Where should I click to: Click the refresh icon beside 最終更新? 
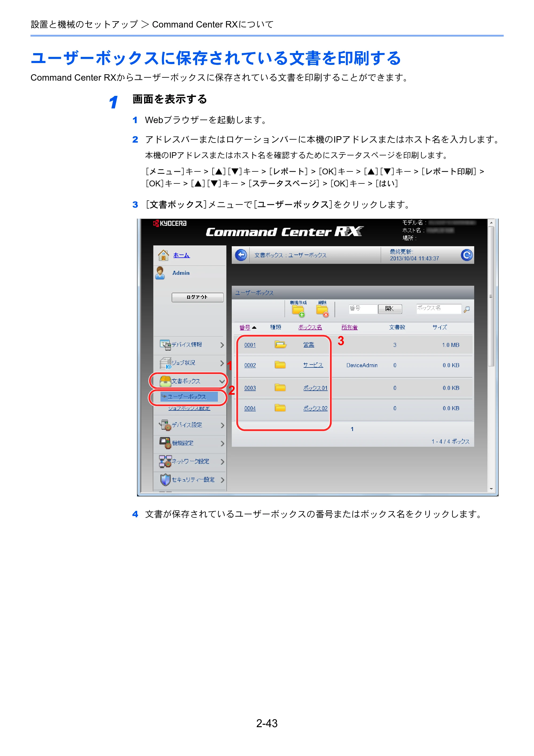(466, 255)
